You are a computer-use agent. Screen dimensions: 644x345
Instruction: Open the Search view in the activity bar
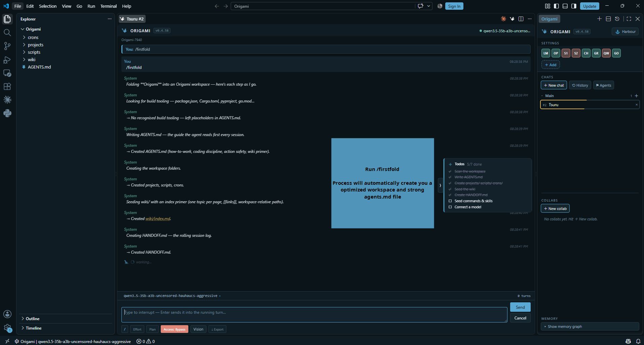point(7,33)
